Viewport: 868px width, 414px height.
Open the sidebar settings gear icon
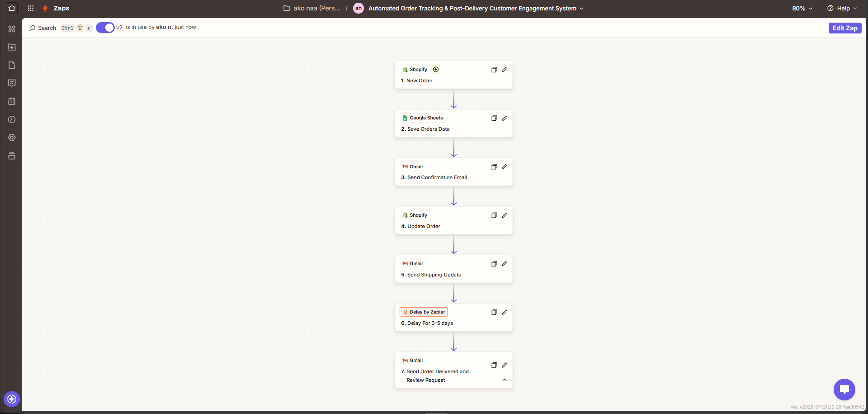pyautogui.click(x=12, y=138)
